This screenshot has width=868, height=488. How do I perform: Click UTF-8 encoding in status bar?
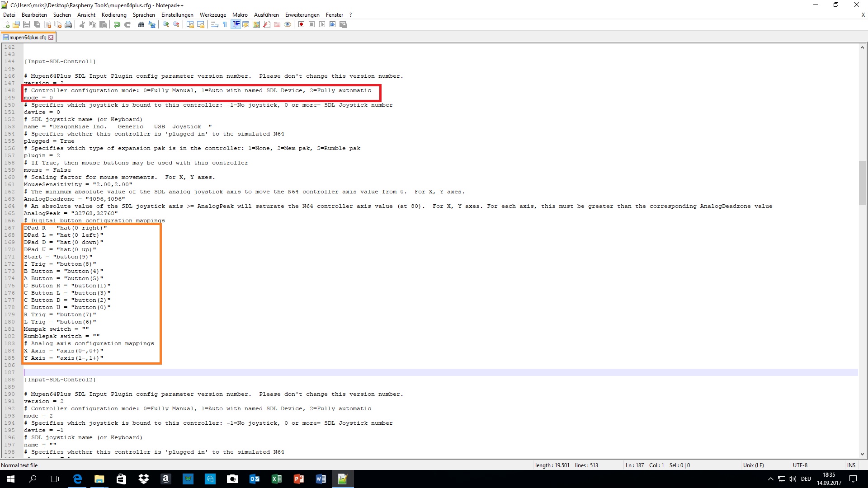click(800, 465)
